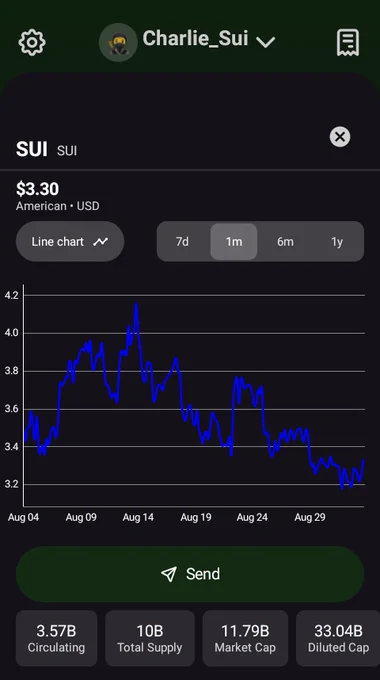Click the trend line icon in Line chart
The image size is (380, 680).
point(101,242)
